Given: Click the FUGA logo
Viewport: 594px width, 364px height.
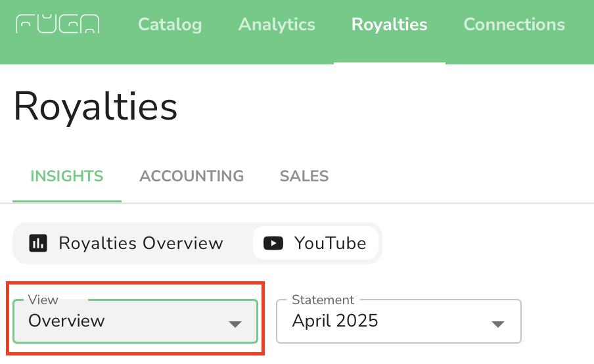Looking at the screenshot, I should pos(58,24).
